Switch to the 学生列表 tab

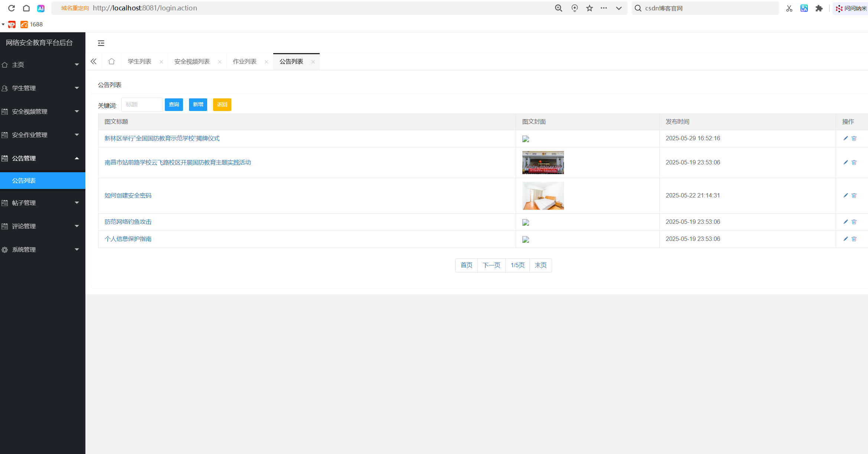(x=140, y=62)
